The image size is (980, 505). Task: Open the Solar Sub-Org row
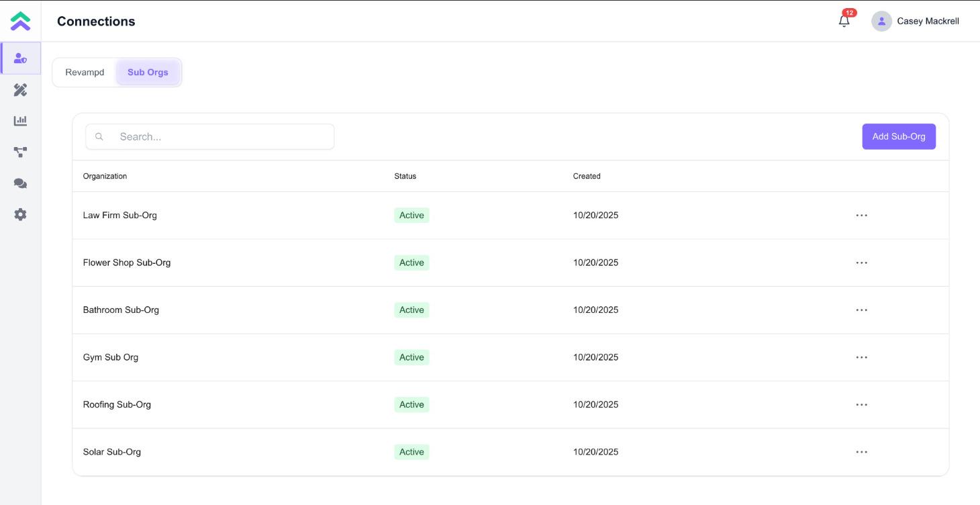point(112,452)
